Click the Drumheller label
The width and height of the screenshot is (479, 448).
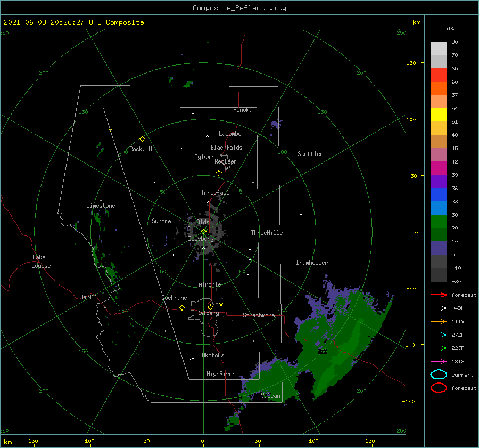coord(312,263)
